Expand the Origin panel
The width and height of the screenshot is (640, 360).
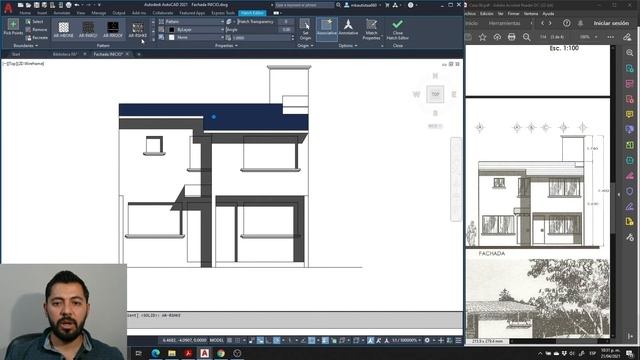[305, 46]
